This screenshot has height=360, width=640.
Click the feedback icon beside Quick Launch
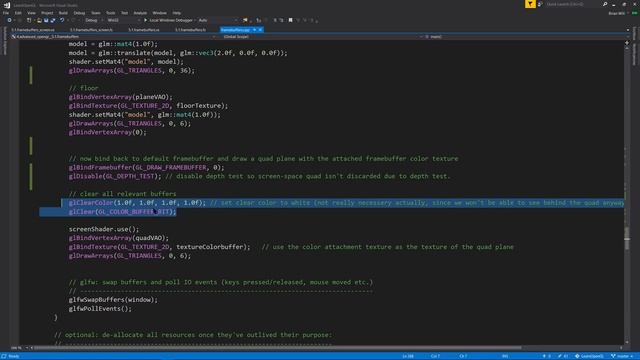pos(540,4)
